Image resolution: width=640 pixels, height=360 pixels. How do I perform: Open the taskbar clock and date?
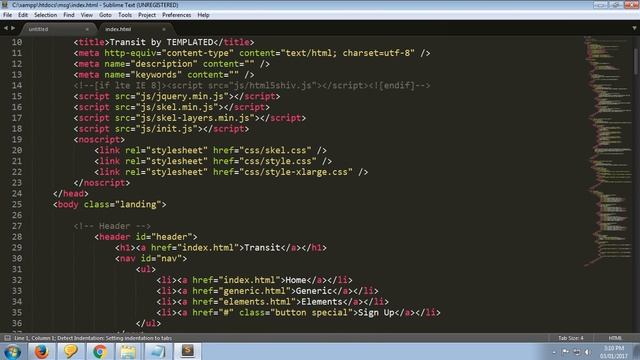[x=614, y=352]
